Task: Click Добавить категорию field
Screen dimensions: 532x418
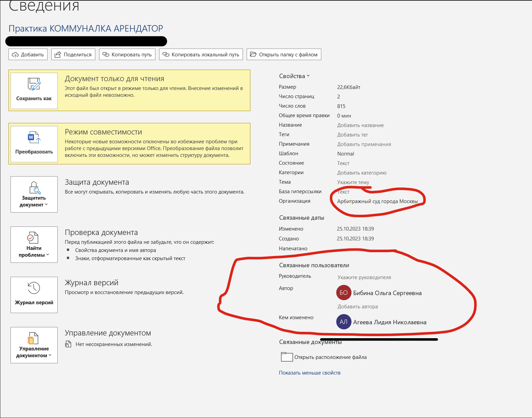Action: point(362,173)
